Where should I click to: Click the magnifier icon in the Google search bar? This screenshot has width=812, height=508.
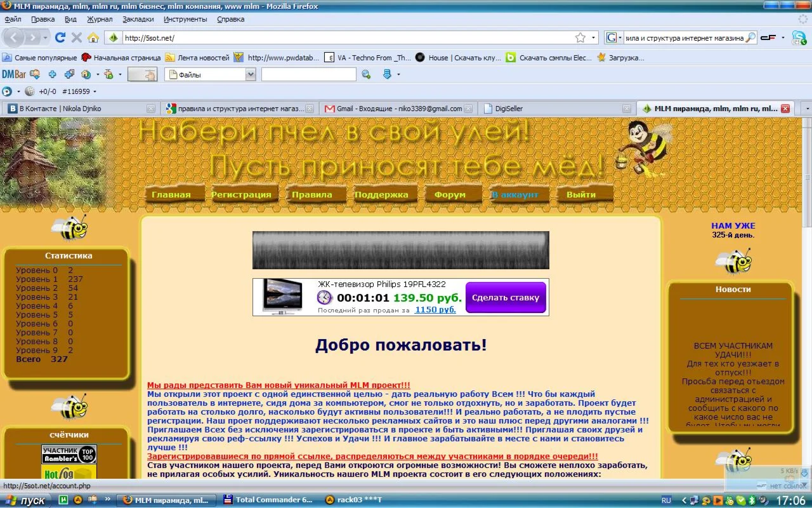point(751,37)
